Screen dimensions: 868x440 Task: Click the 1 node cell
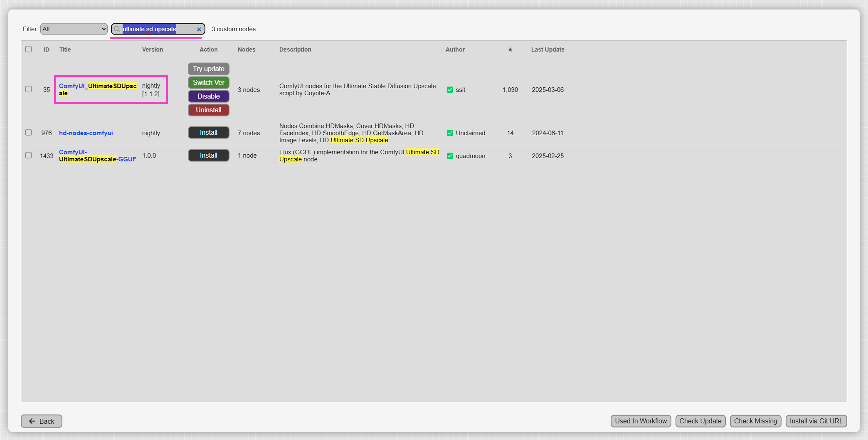tap(247, 156)
